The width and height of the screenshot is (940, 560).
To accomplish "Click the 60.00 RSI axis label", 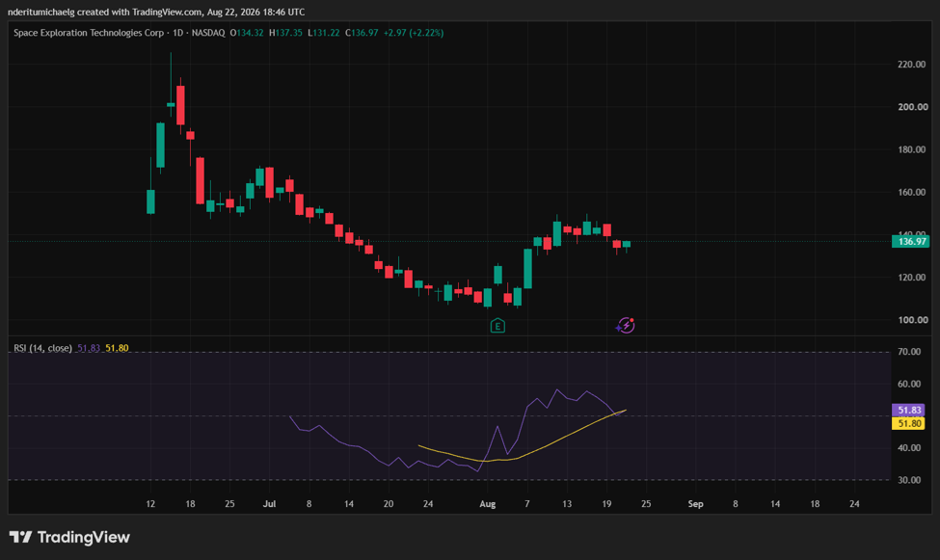I will click(x=909, y=384).
